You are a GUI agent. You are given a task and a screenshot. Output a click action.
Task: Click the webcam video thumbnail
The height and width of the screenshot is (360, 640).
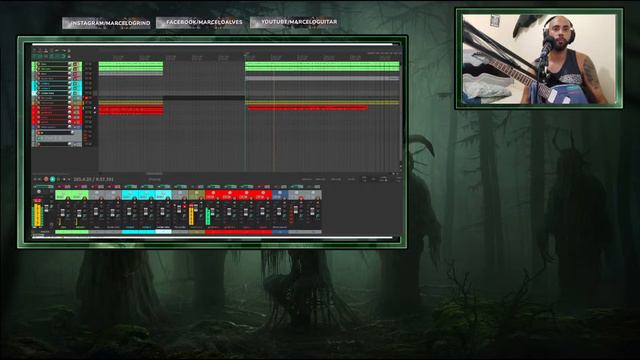pyautogui.click(x=539, y=59)
